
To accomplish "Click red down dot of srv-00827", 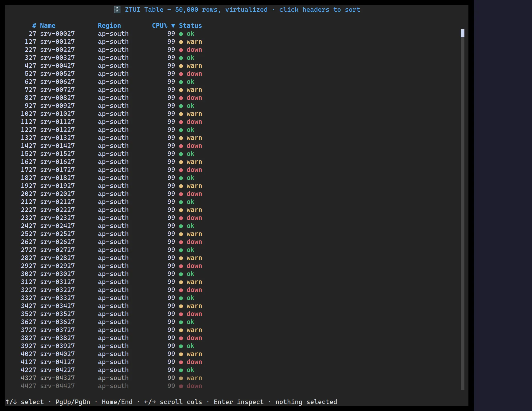I will (181, 98).
